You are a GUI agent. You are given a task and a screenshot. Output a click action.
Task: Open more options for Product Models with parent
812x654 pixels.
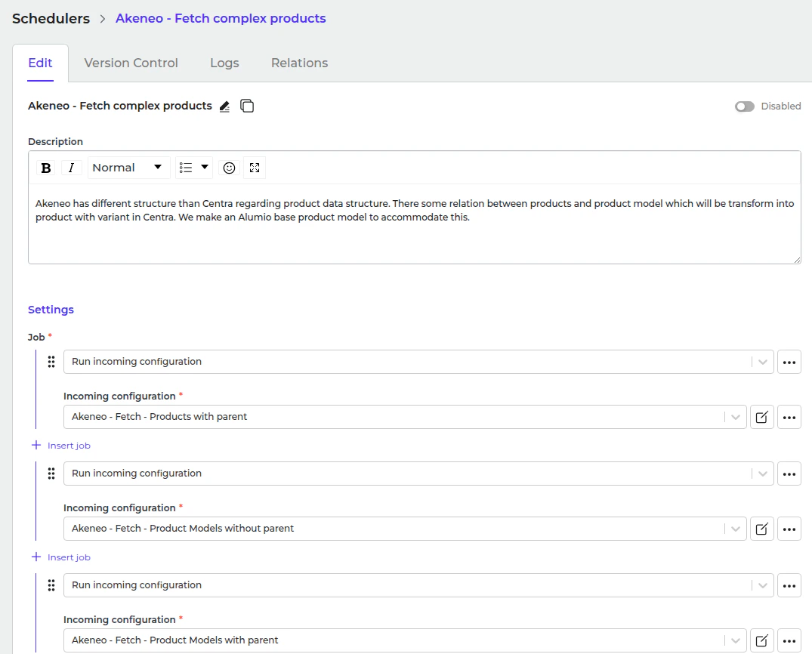789,641
